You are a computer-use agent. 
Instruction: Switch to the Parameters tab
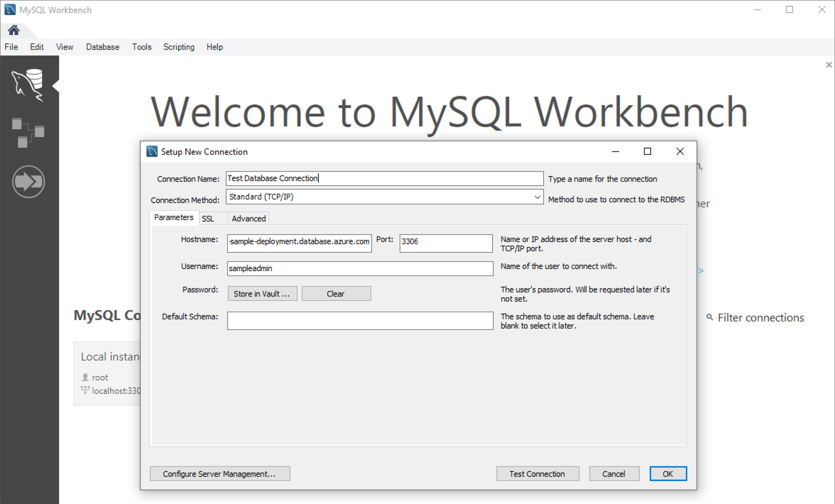[x=174, y=217]
